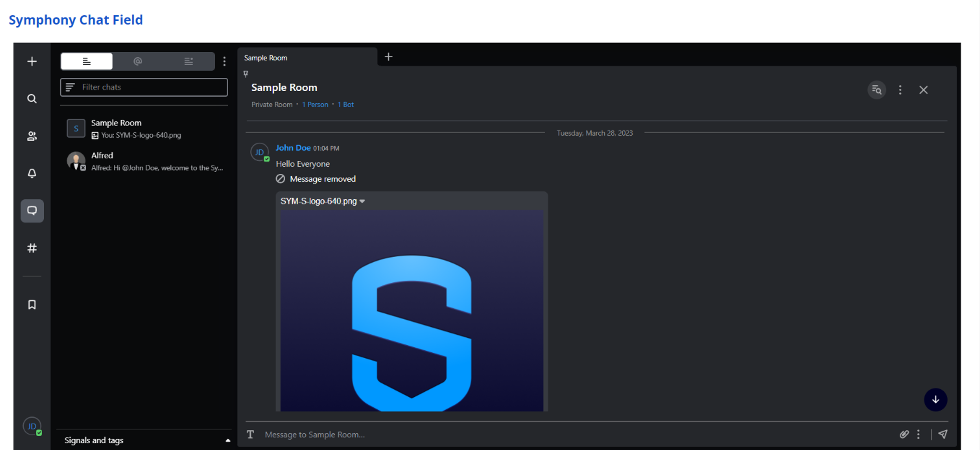Click the plus new chat icon in sidebar
Viewport: 980px width, 450px height.
point(32,61)
